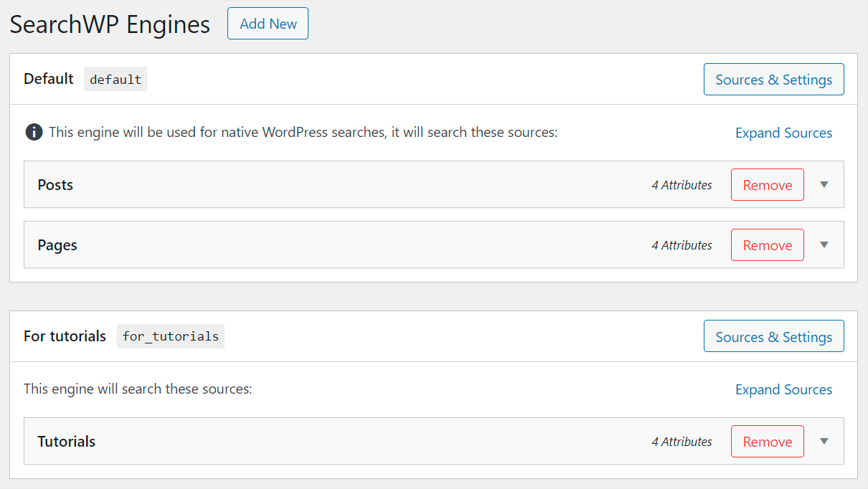This screenshot has width=868, height=489.
Task: Click the For tutorials engine heading
Action: [65, 336]
